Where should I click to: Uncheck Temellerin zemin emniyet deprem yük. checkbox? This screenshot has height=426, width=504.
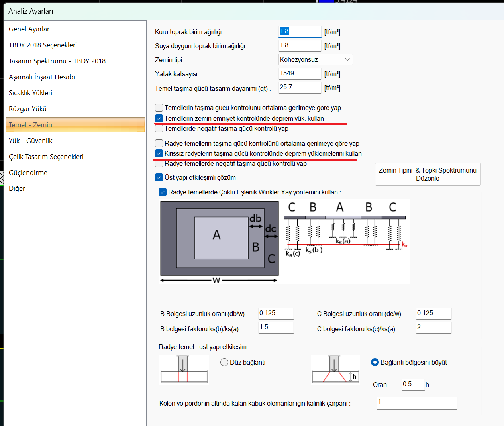coord(159,118)
